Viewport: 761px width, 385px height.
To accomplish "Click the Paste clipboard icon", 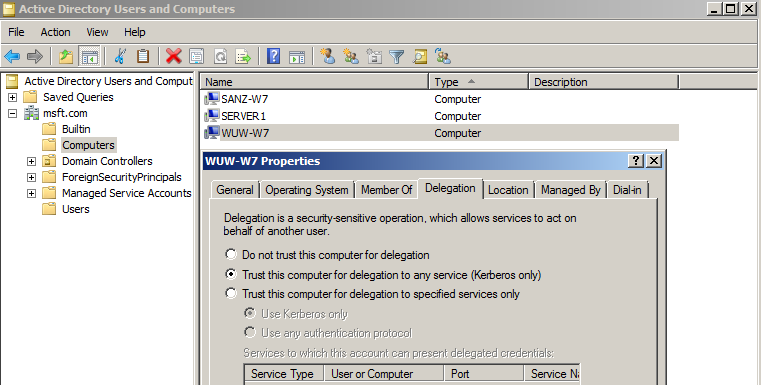I will (x=143, y=57).
